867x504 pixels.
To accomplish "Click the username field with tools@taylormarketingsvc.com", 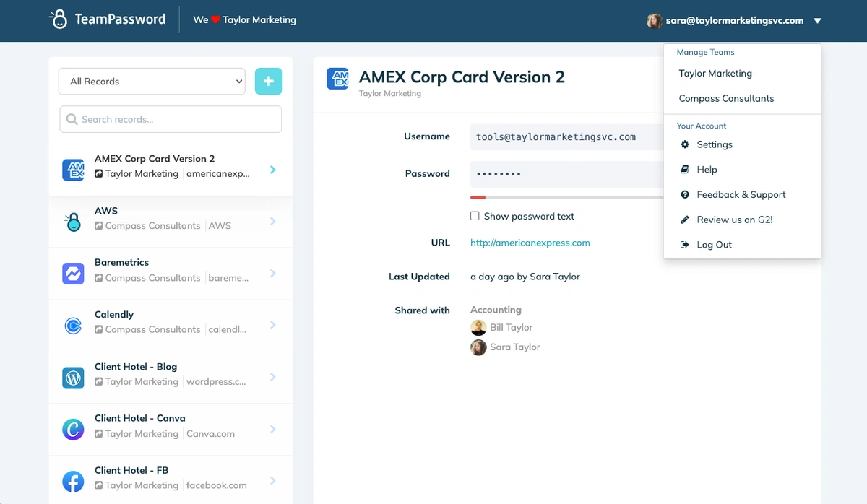I will coord(567,136).
